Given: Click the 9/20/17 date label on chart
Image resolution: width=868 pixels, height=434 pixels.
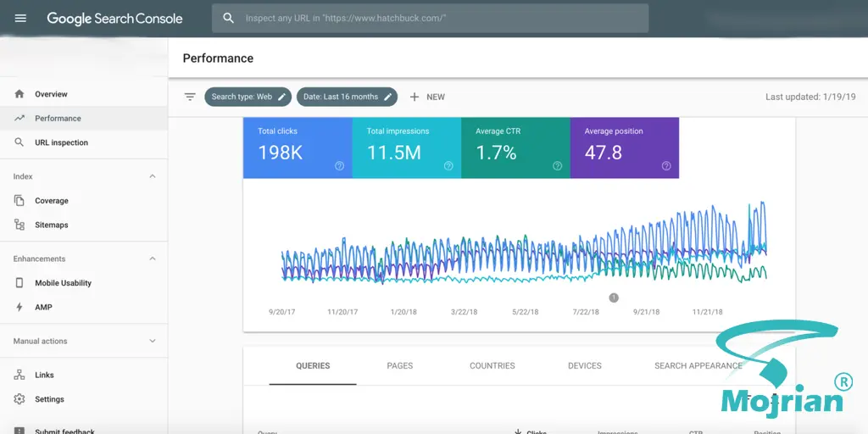Looking at the screenshot, I should (x=281, y=312).
